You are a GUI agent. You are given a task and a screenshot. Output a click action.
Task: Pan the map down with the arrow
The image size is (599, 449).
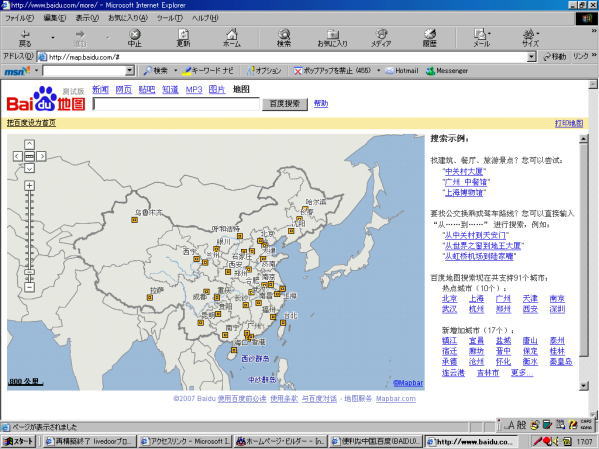(29, 168)
